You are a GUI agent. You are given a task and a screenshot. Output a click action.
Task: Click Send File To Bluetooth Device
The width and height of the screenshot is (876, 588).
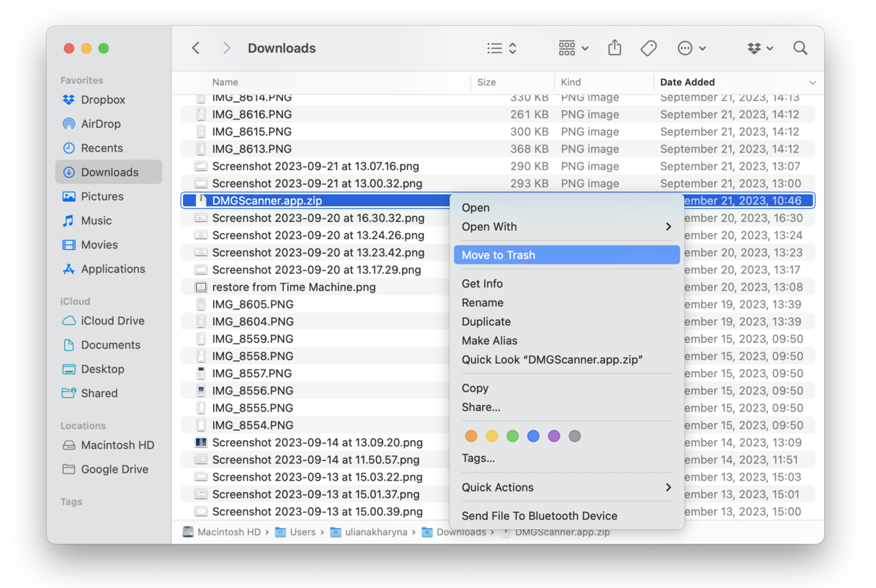click(539, 515)
